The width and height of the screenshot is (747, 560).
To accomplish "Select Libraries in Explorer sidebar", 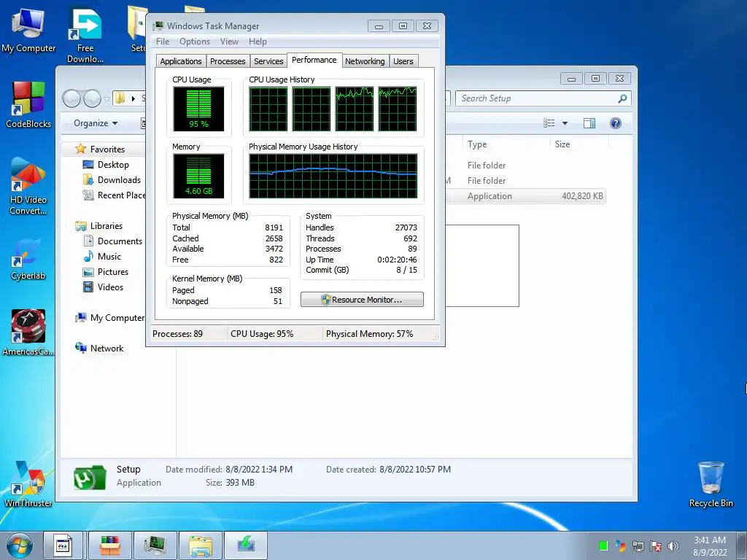I will point(107,226).
